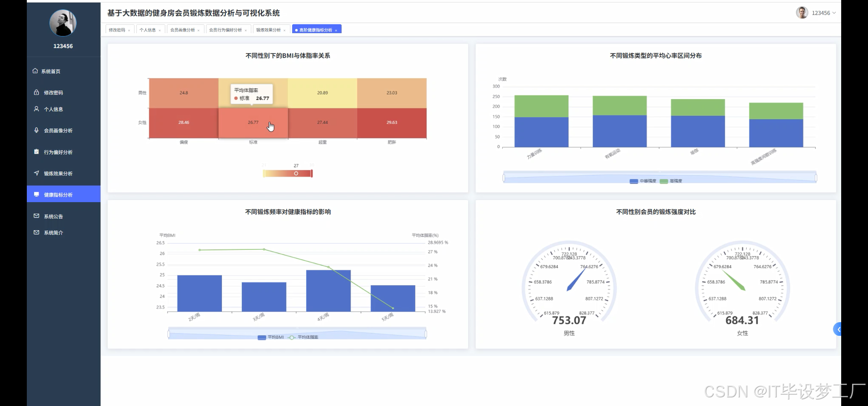Click the 男性 肥胖 heatmap cell 23.03
The image size is (868, 406).
point(392,93)
